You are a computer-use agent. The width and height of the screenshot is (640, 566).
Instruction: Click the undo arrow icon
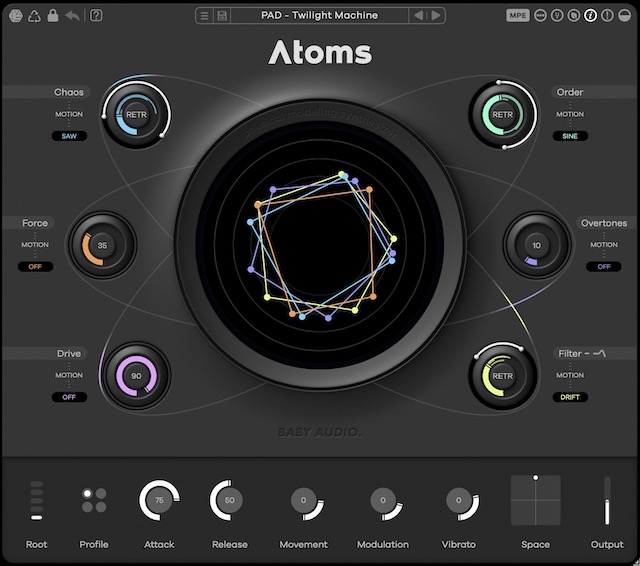point(72,16)
